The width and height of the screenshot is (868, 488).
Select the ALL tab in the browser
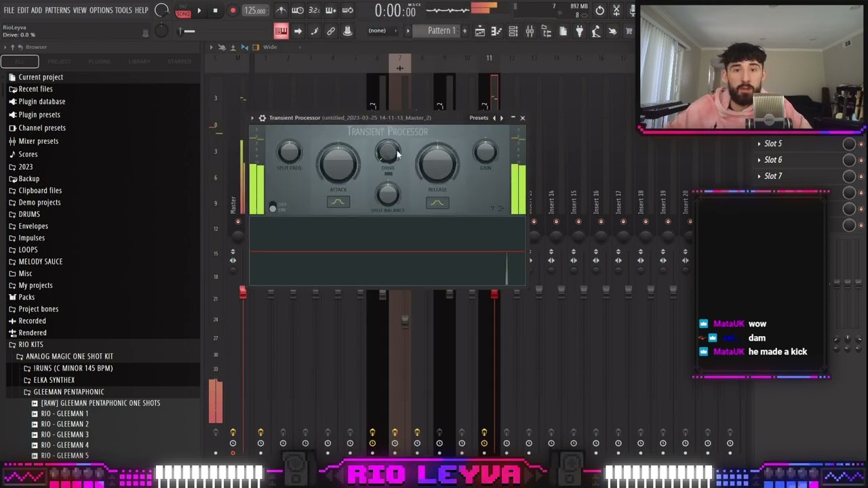[20, 62]
